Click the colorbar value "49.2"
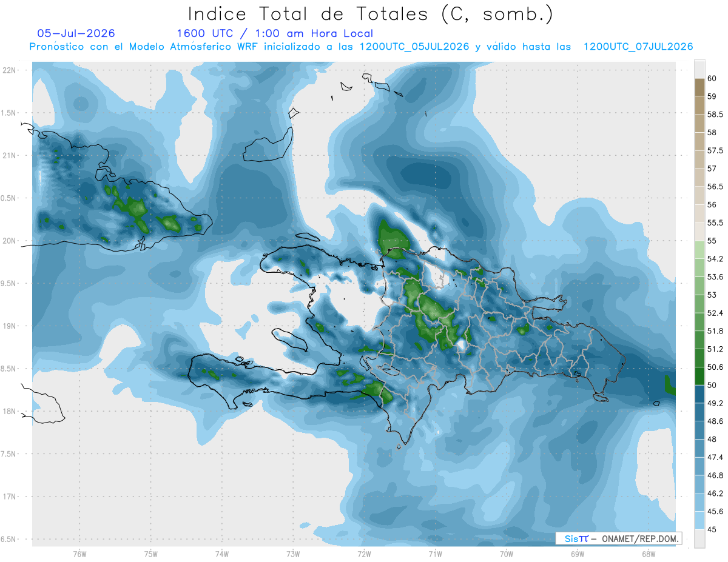Viewport: 728px width, 562px height. click(x=715, y=403)
